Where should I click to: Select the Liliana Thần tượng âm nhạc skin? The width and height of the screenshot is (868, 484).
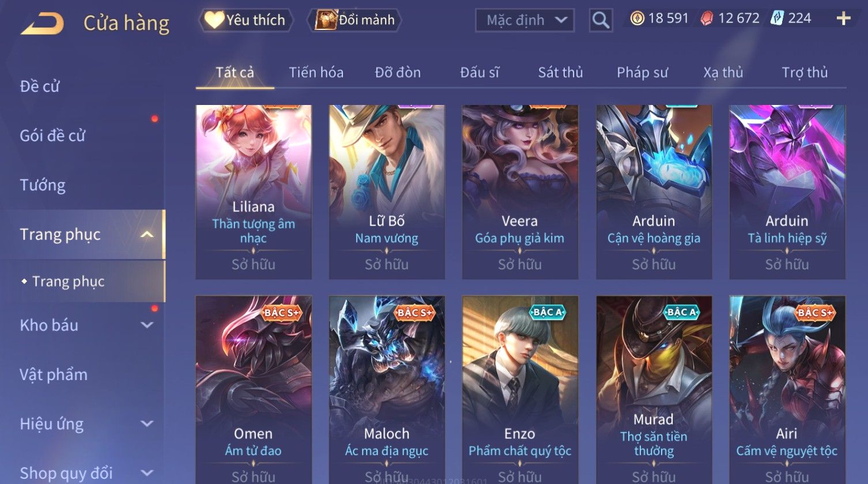coord(254,192)
